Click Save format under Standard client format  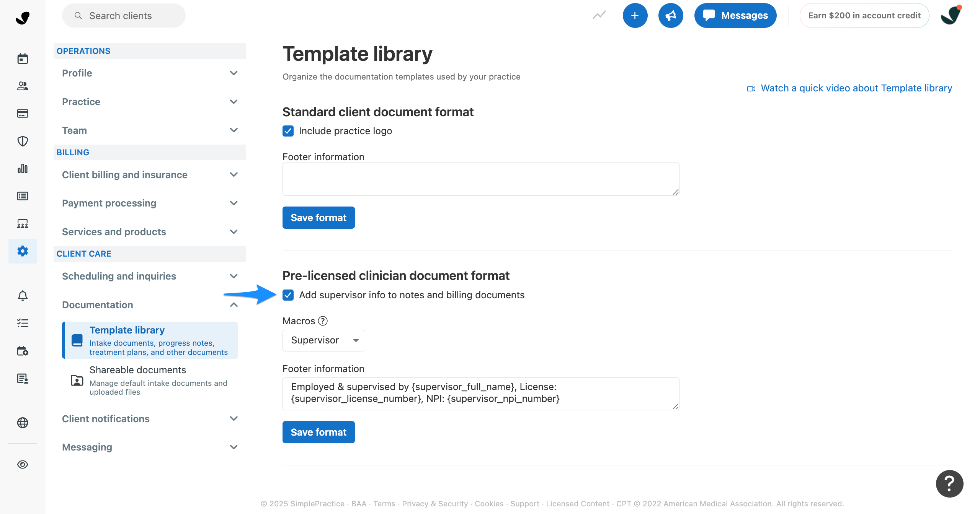click(x=318, y=218)
